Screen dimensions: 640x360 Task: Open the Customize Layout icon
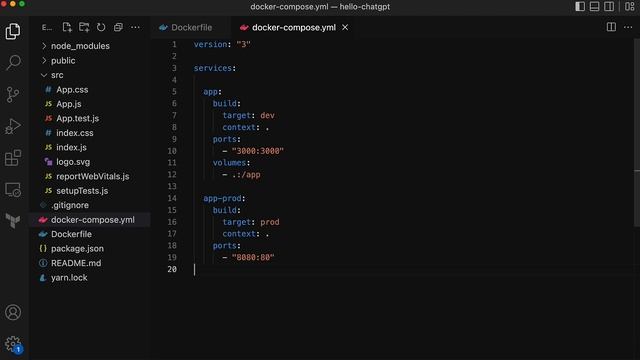point(630,7)
